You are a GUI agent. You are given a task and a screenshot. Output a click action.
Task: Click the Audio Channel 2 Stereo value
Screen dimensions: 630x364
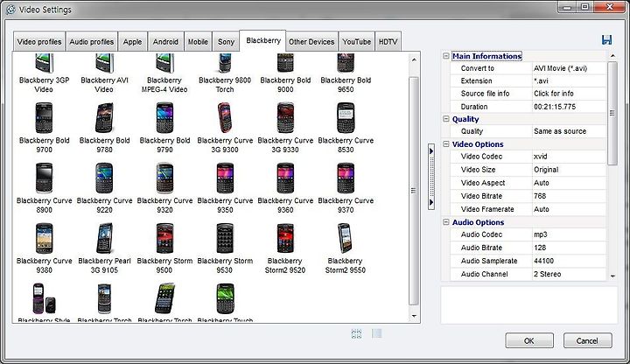click(569, 274)
